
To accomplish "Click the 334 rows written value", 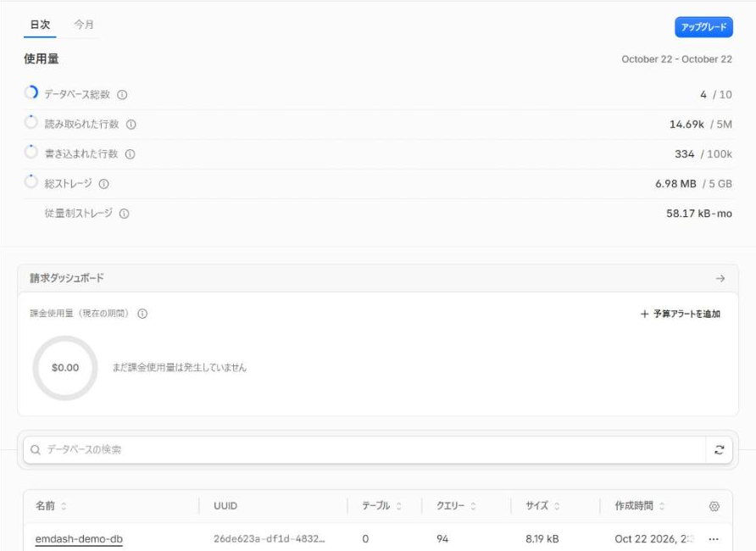I will point(684,154).
